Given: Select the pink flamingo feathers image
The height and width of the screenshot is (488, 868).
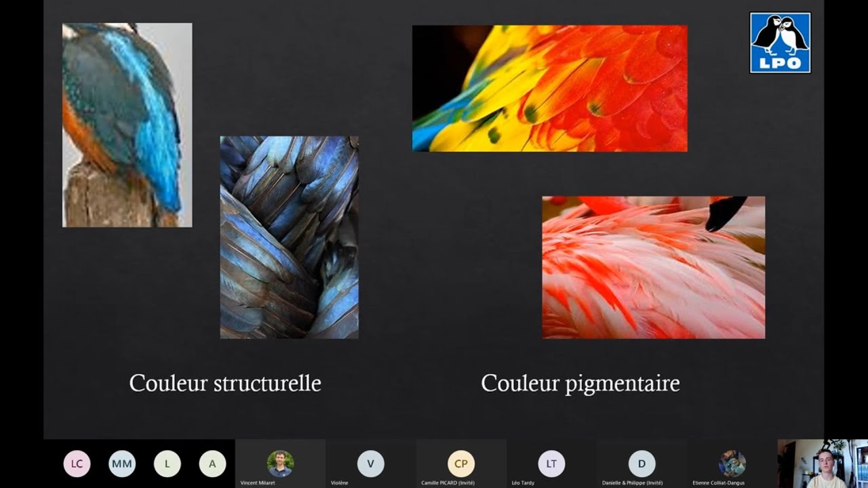Looking at the screenshot, I should click(654, 267).
